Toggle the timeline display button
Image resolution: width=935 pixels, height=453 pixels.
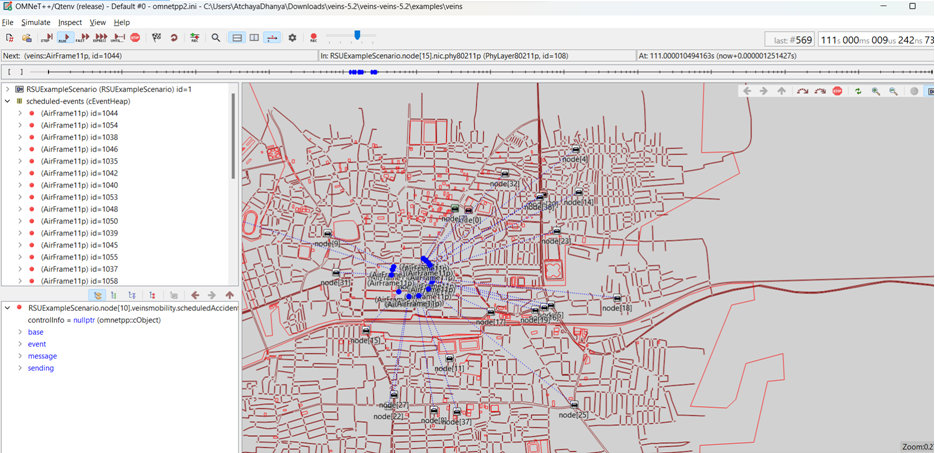click(272, 38)
